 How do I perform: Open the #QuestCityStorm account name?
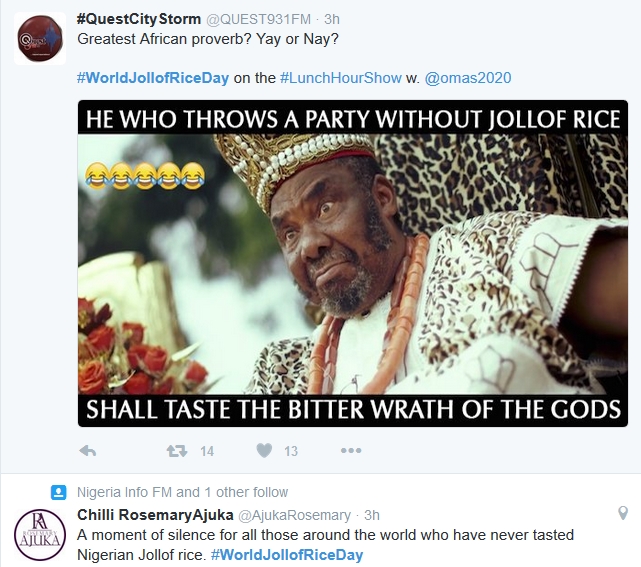[x=138, y=19]
